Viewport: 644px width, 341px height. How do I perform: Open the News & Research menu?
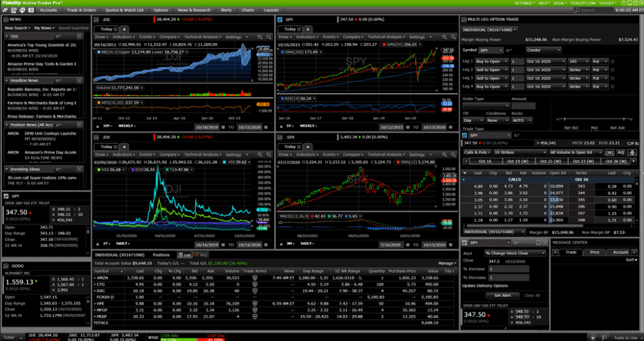[x=195, y=10]
